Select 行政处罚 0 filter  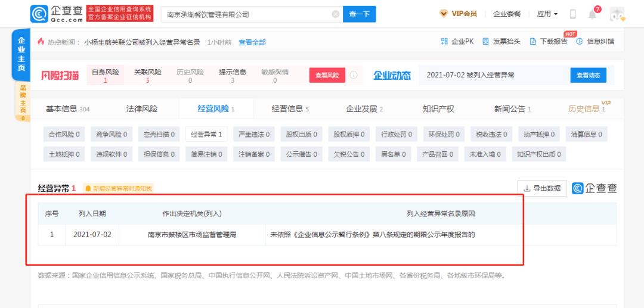click(397, 134)
